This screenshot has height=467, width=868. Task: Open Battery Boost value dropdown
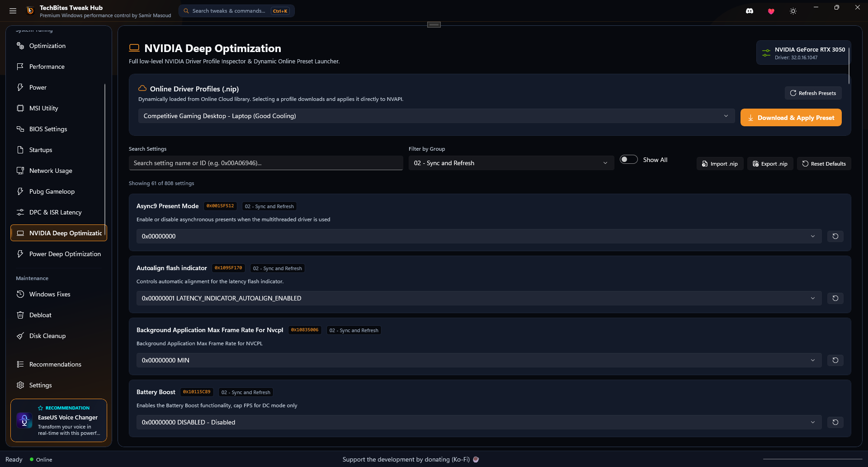[479, 422]
